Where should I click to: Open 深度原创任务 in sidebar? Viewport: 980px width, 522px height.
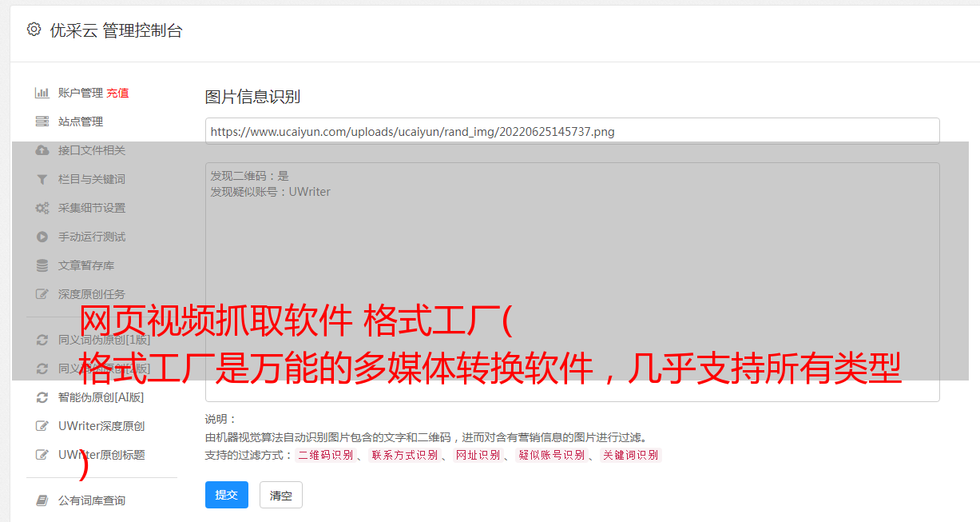pyautogui.click(x=92, y=294)
